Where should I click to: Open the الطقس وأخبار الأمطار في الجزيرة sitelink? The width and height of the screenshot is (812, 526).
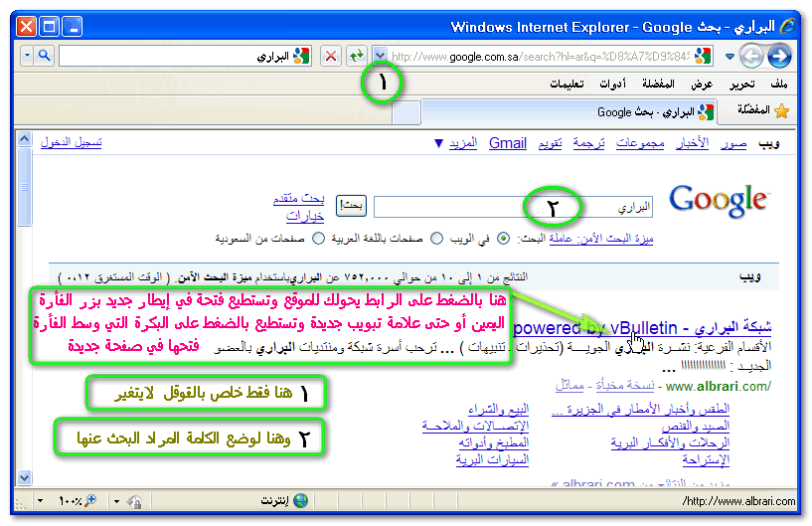click(x=641, y=410)
